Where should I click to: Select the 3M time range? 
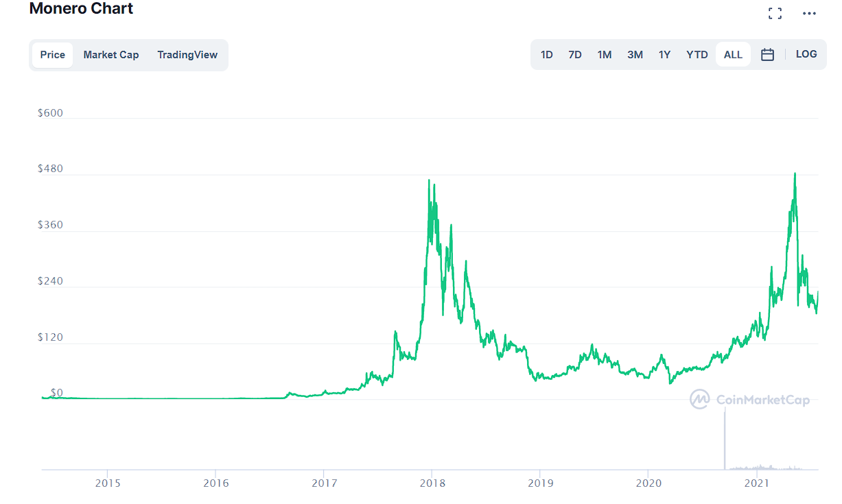coord(635,55)
